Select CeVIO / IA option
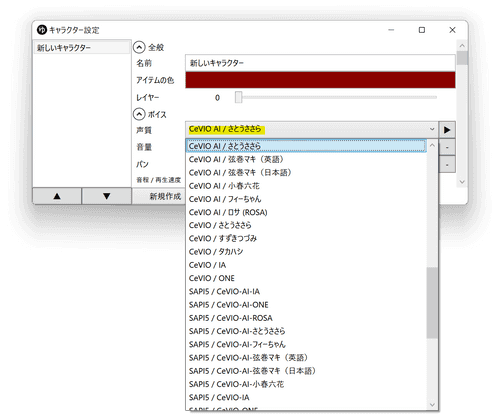 (x=306, y=265)
